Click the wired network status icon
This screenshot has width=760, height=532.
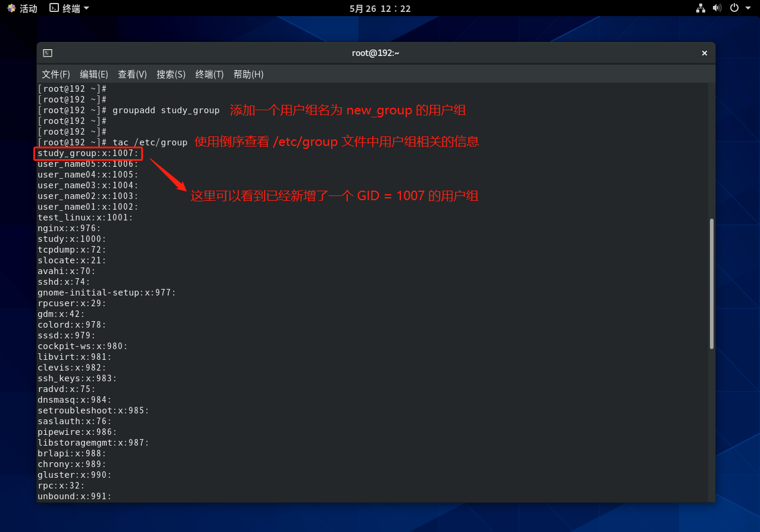tap(700, 8)
